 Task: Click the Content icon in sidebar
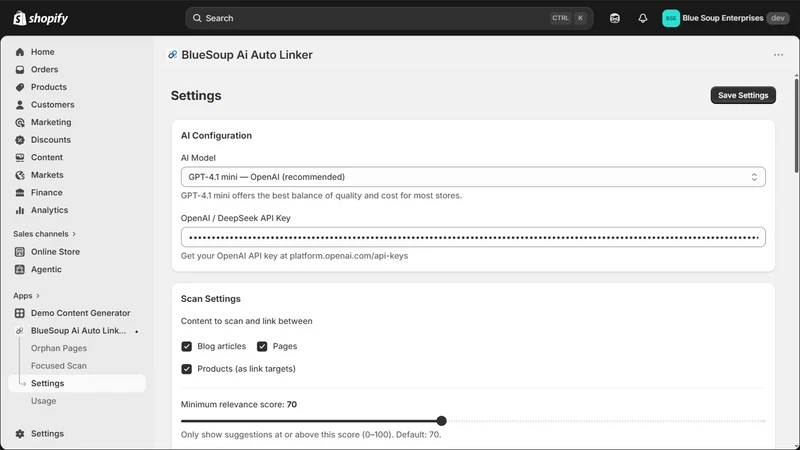pyautogui.click(x=20, y=158)
